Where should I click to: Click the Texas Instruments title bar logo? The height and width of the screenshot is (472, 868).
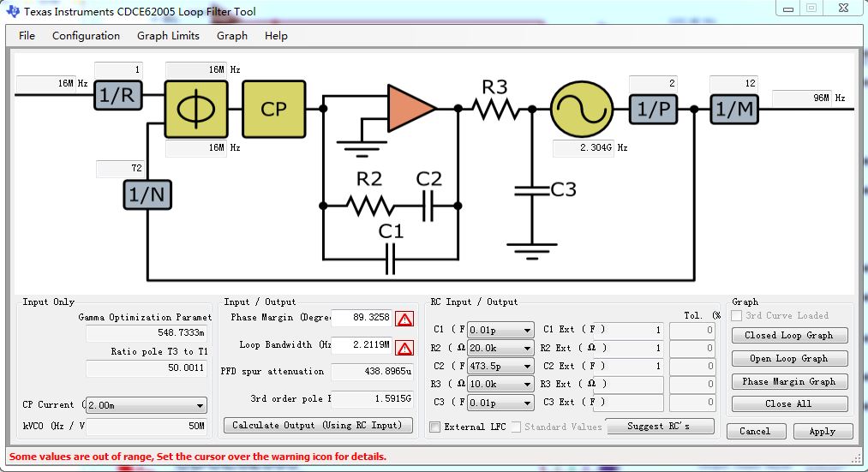[13, 11]
